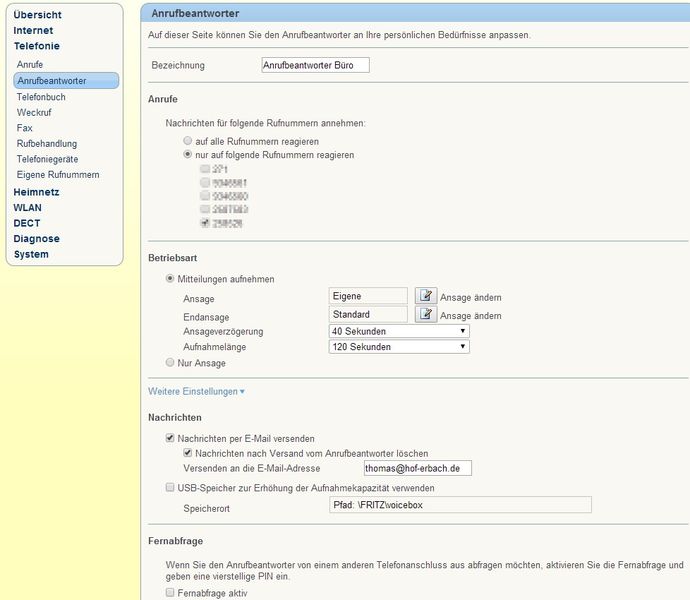This screenshot has width=690, height=600.
Task: Click the Speicherort path field
Action: (x=460, y=505)
